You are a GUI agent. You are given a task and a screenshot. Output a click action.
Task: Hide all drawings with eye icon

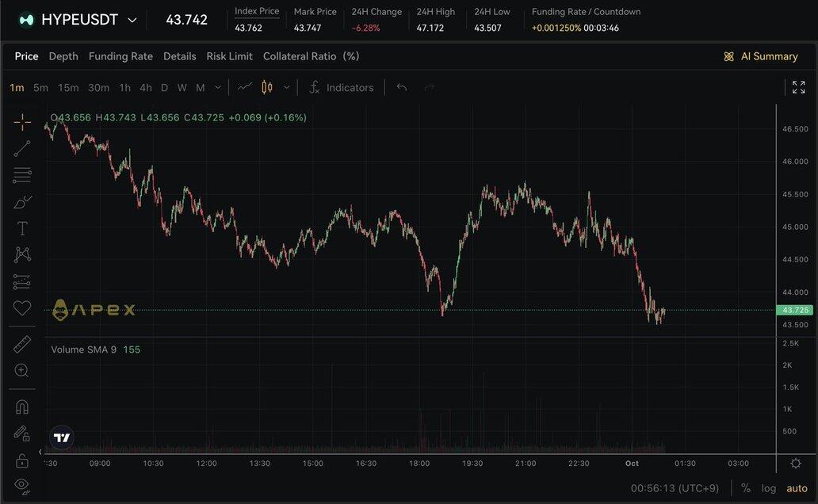22,485
